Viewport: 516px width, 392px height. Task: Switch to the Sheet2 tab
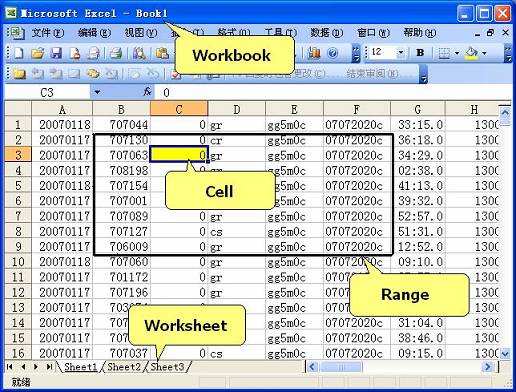point(124,367)
